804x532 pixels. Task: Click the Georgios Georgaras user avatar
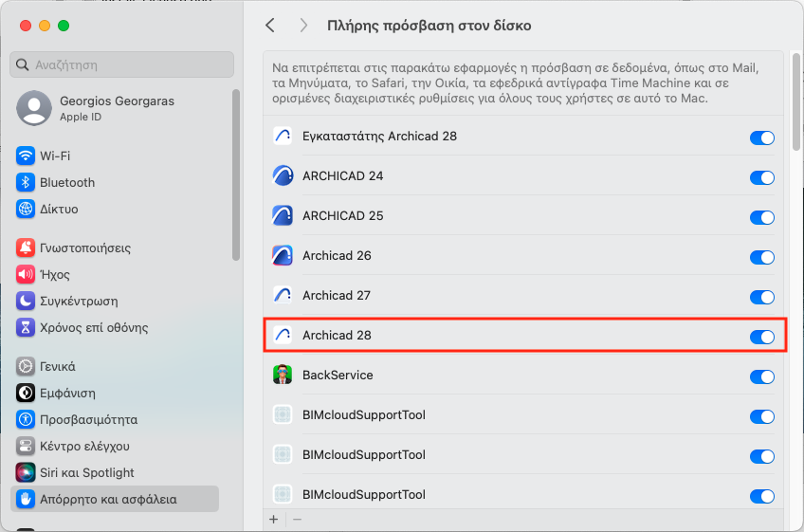point(34,108)
